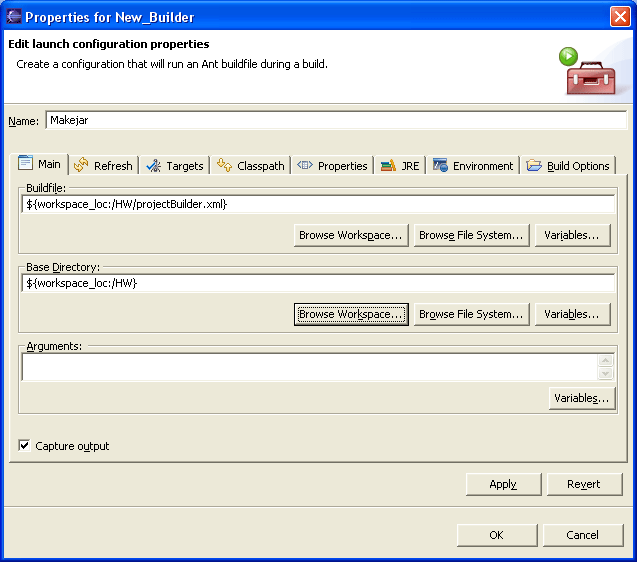Click the Arguments scroll down arrow
Image resolution: width=637 pixels, height=562 pixels.
coord(605,373)
